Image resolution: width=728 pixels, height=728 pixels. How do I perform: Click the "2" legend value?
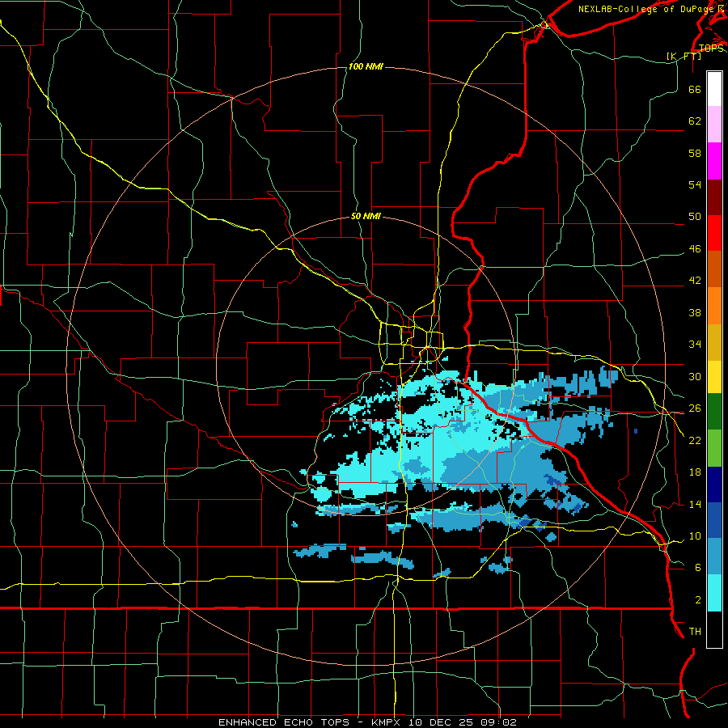698,600
